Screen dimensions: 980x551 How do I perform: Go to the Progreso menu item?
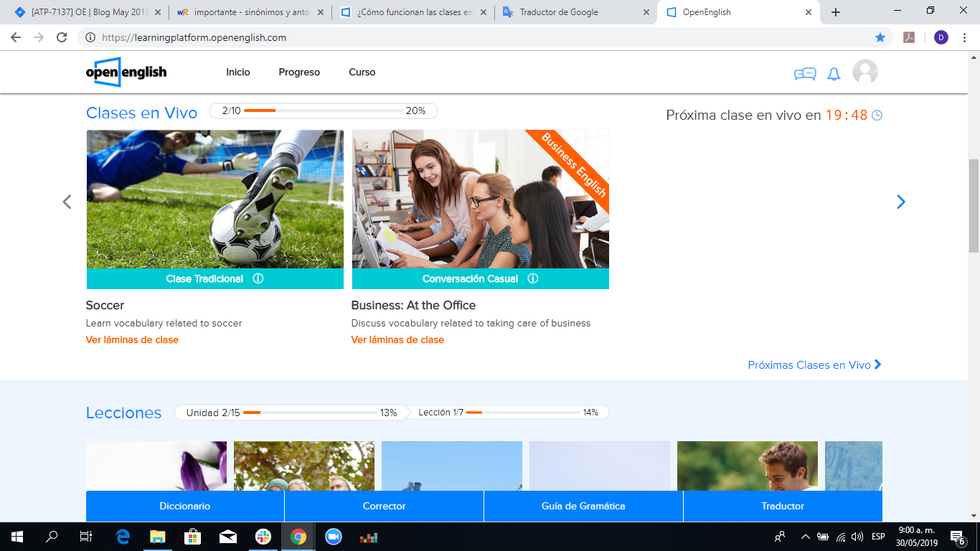pyautogui.click(x=299, y=72)
